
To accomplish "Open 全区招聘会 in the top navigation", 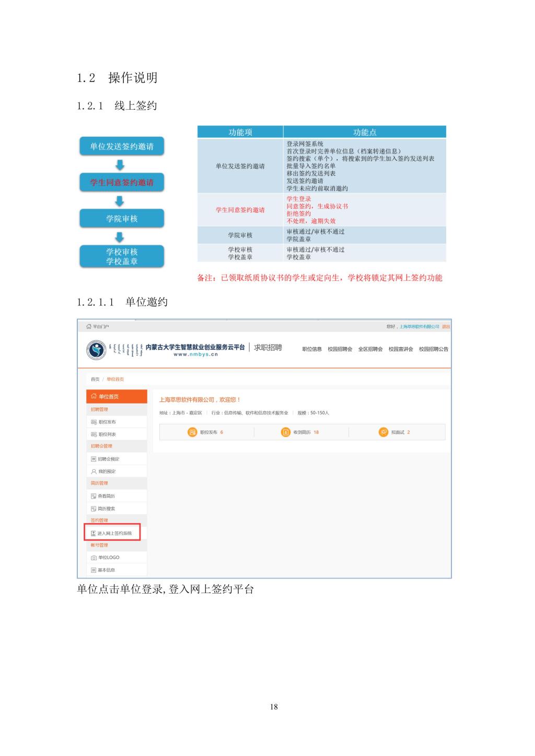I will [x=370, y=349].
